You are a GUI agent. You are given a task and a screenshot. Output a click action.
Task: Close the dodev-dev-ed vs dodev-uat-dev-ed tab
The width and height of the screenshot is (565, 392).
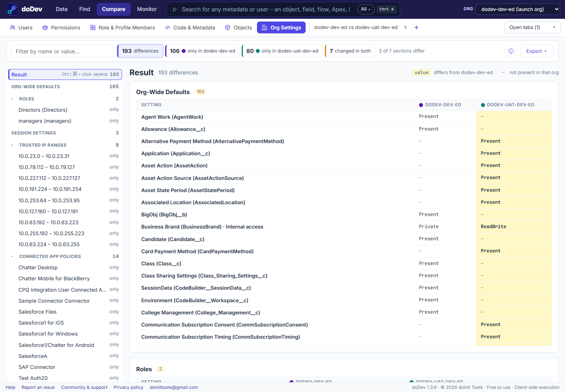click(405, 27)
